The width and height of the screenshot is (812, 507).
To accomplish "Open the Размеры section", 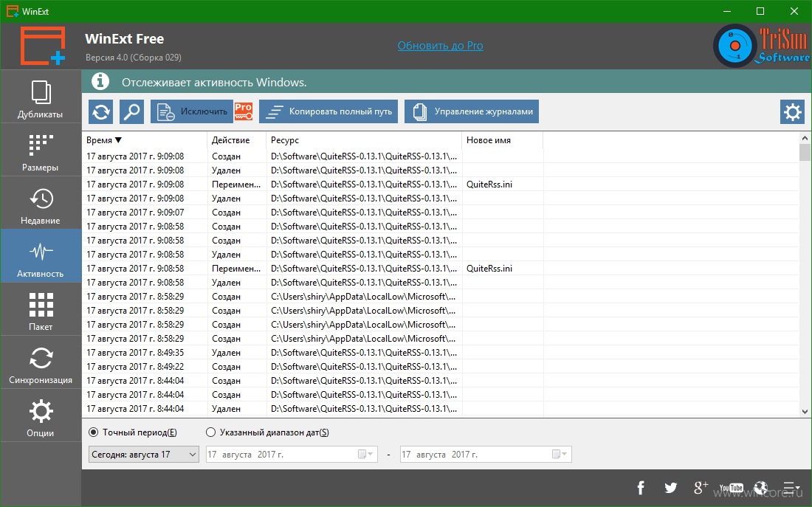I will click(x=41, y=150).
